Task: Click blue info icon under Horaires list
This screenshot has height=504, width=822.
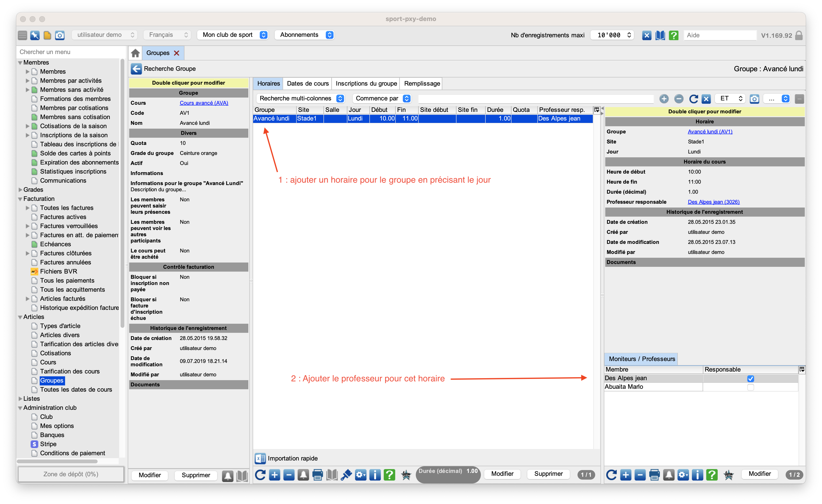Action: (375, 475)
